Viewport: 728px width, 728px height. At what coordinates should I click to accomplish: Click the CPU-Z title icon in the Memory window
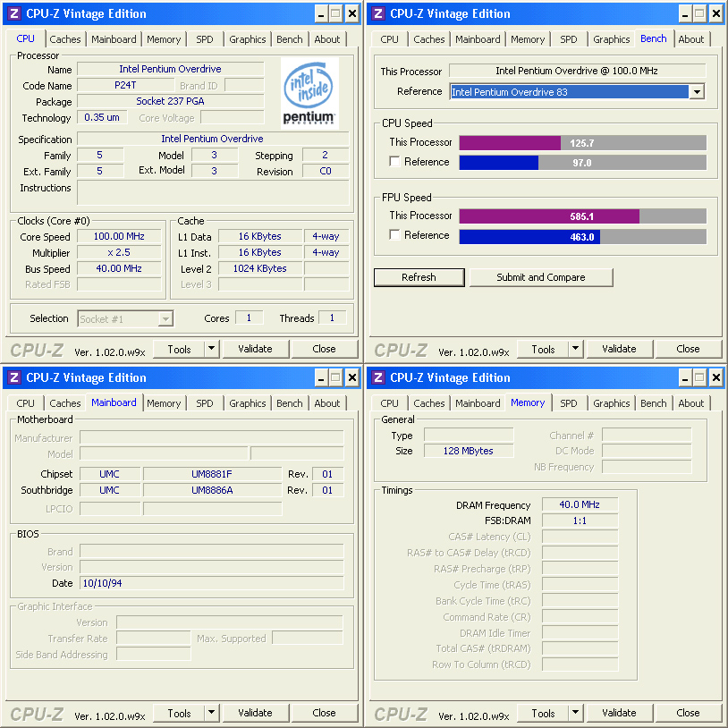point(377,377)
